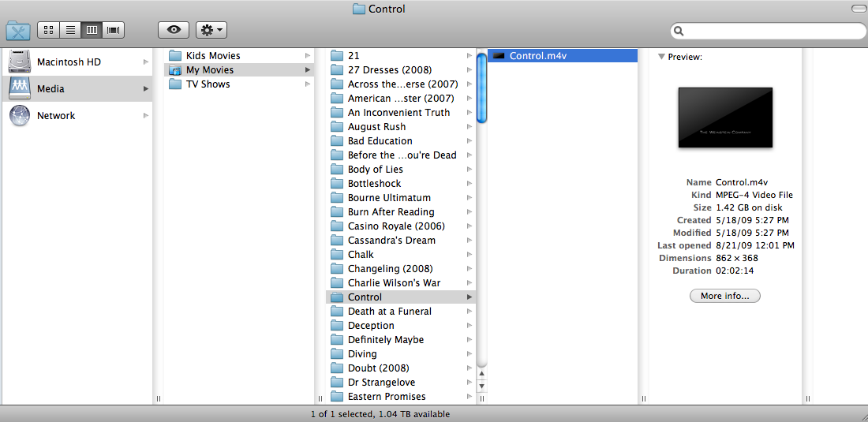Click the Cassandra's Dream folder icon

click(337, 240)
